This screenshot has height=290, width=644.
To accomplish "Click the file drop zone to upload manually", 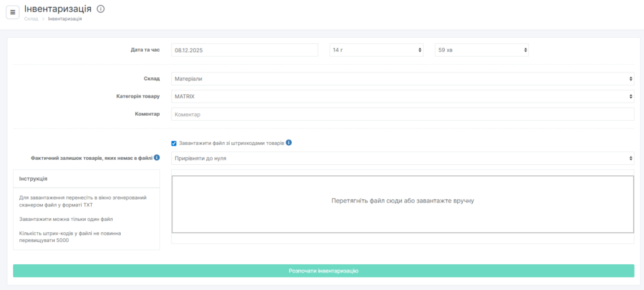I will pos(402,201).
